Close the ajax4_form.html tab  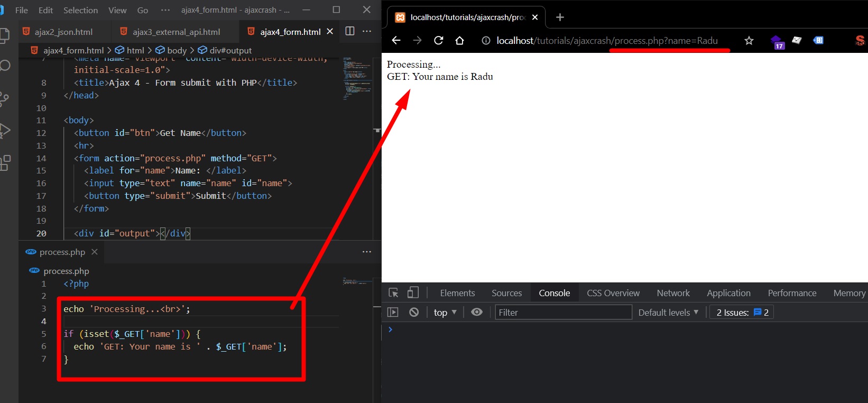[x=330, y=31]
